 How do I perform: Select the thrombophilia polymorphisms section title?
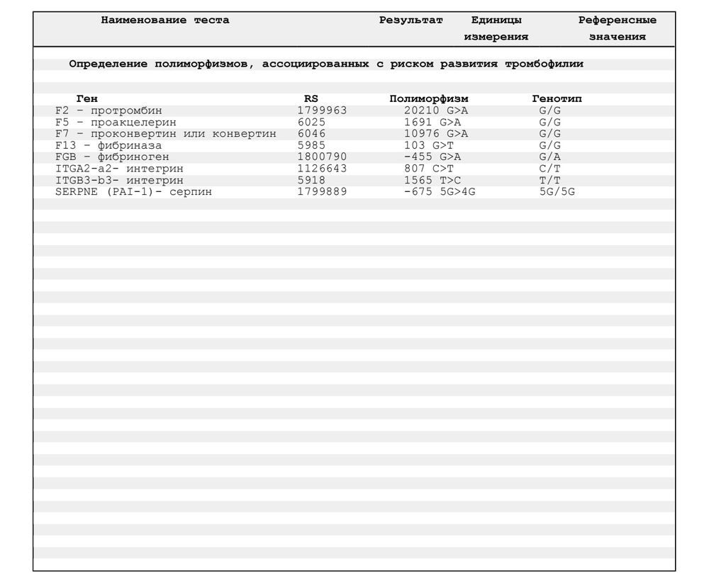tap(326, 64)
